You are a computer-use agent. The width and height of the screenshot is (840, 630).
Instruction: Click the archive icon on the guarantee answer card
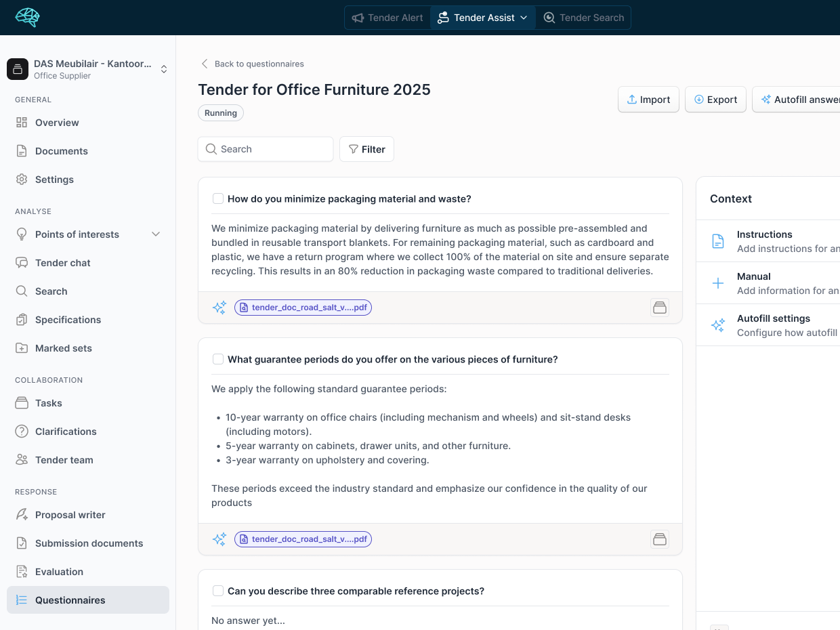tap(659, 539)
